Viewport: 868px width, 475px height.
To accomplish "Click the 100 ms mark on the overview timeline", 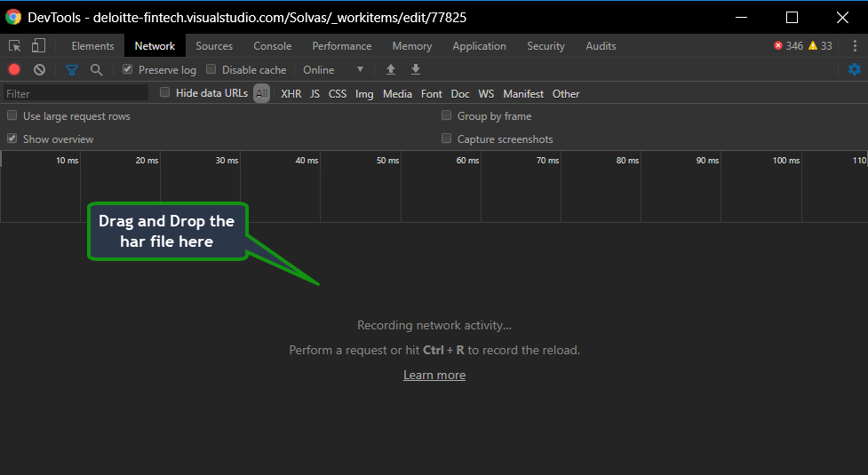I will pos(786,161).
